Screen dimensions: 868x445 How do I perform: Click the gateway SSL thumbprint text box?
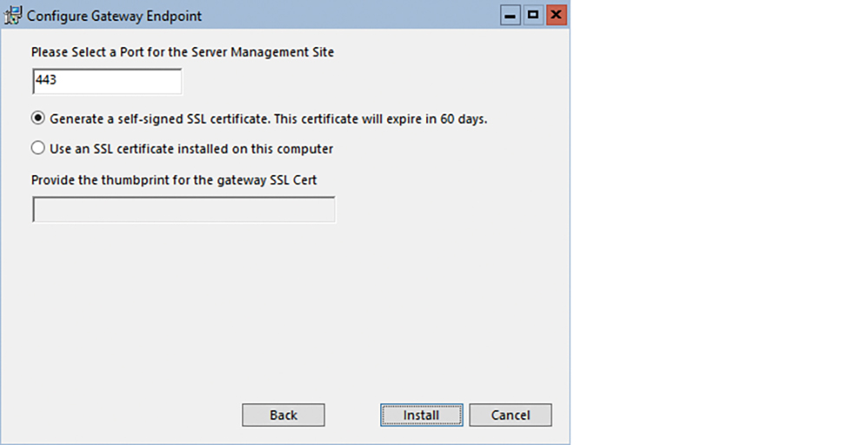pyautogui.click(x=184, y=209)
